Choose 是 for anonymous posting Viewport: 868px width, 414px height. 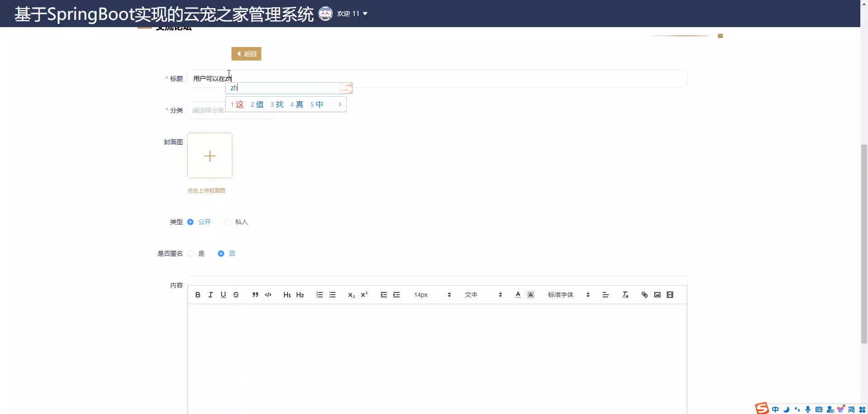(196, 254)
